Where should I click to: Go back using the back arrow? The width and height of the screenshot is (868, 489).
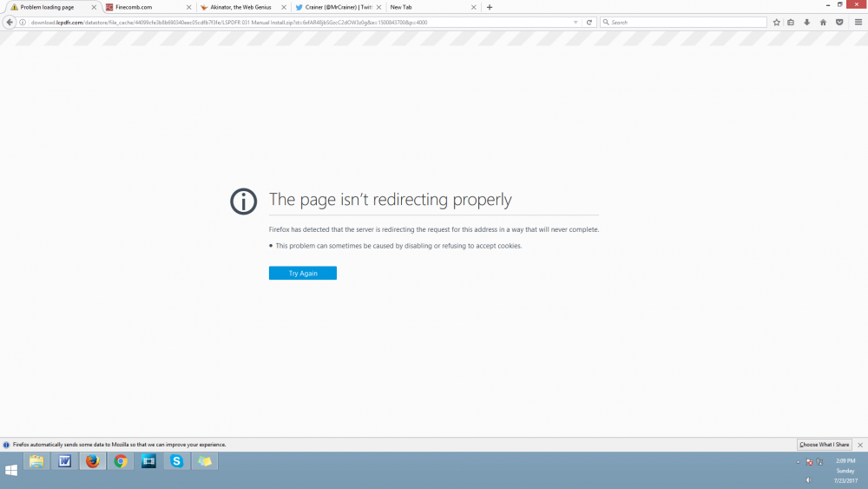[x=10, y=23]
